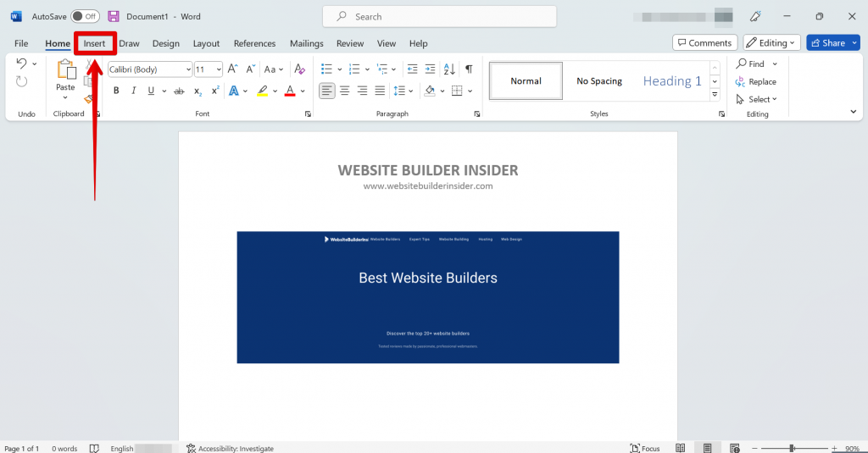Click Replace in Editing group
The image size is (868, 453).
click(x=755, y=82)
